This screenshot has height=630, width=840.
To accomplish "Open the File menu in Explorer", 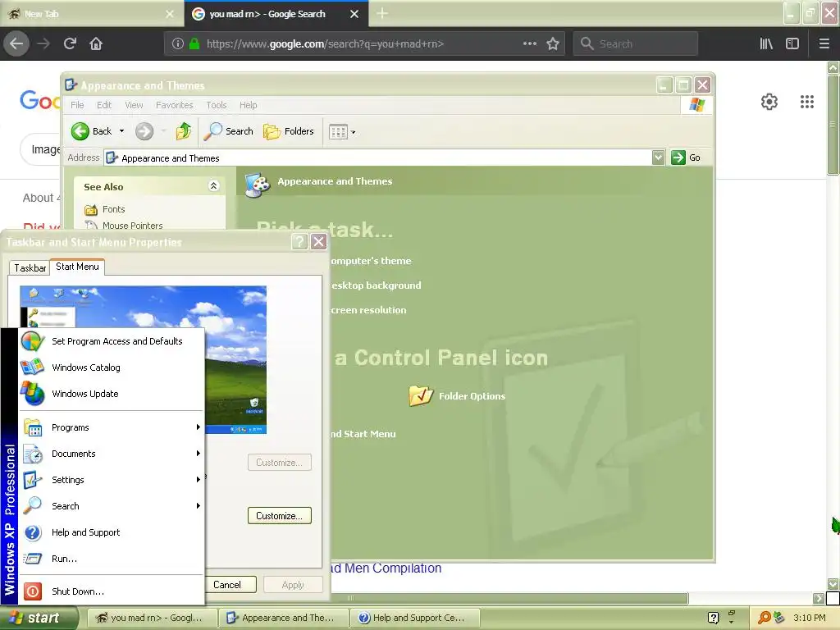I will coord(77,105).
